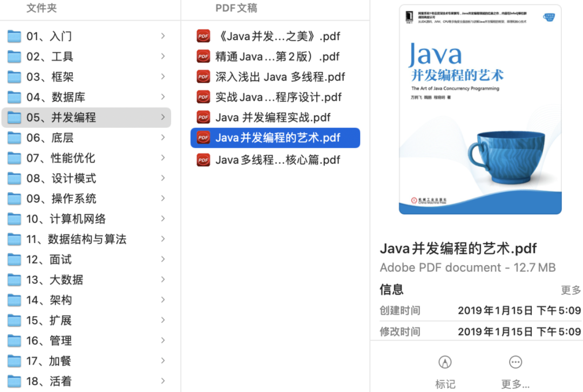Show more info via 更多 link

point(571,290)
